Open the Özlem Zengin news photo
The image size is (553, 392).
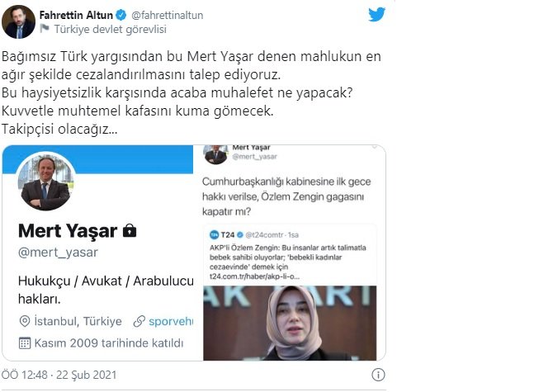point(290,323)
